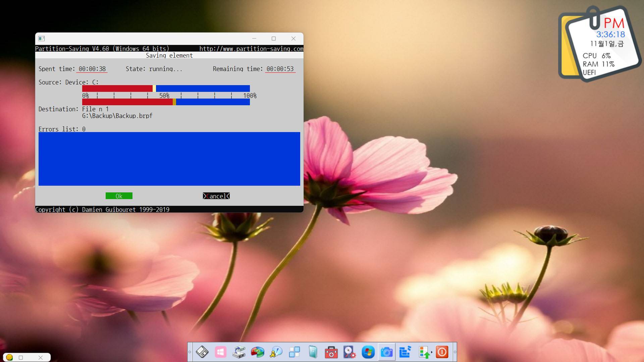Click the dock's right edge diamond handle

pos(455,352)
